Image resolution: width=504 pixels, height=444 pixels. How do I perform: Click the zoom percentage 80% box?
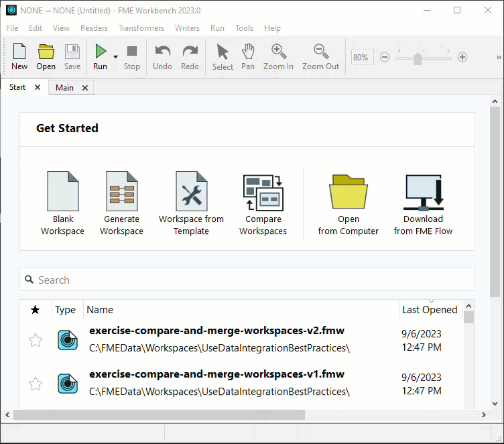tap(362, 57)
